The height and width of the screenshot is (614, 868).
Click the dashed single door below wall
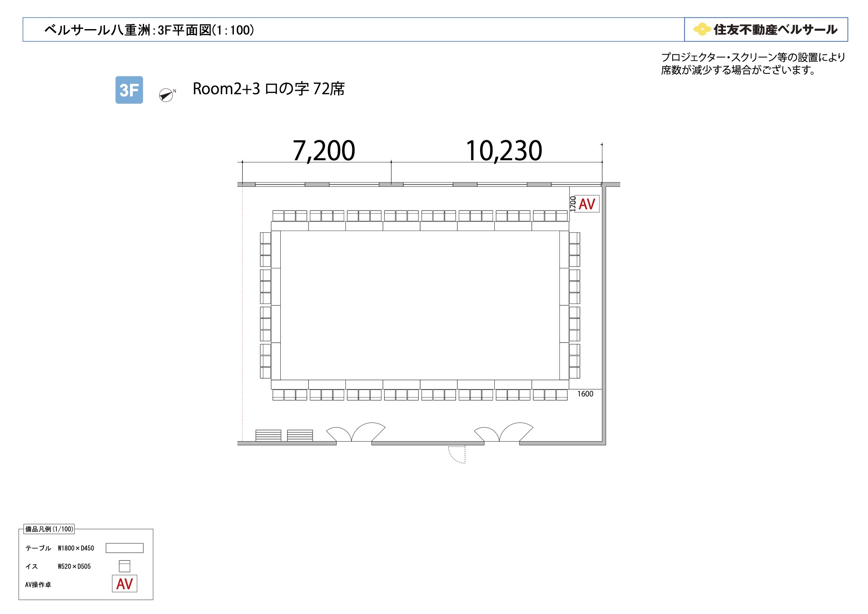(457, 454)
